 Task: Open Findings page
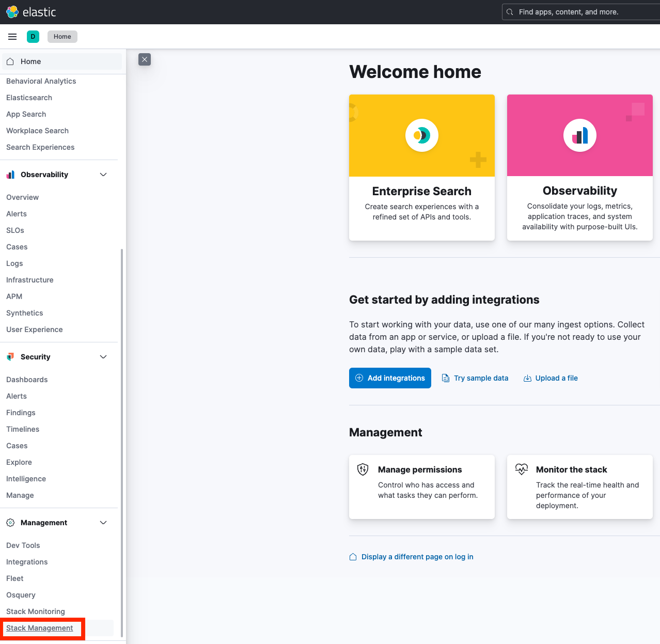(x=21, y=413)
